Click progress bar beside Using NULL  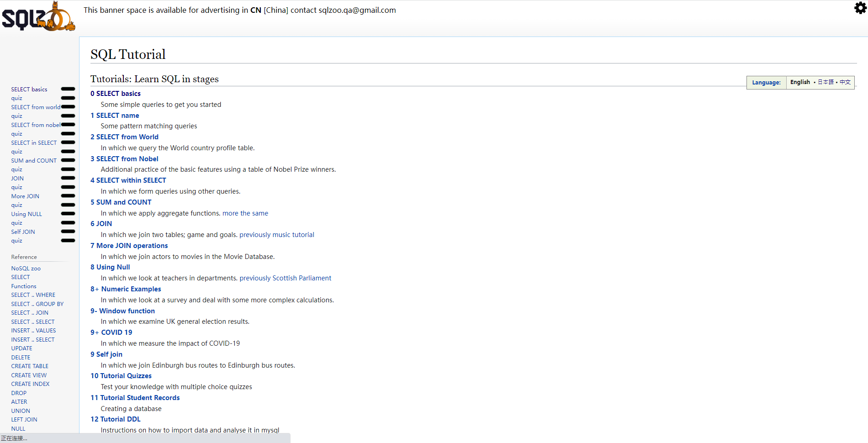pyautogui.click(x=68, y=214)
